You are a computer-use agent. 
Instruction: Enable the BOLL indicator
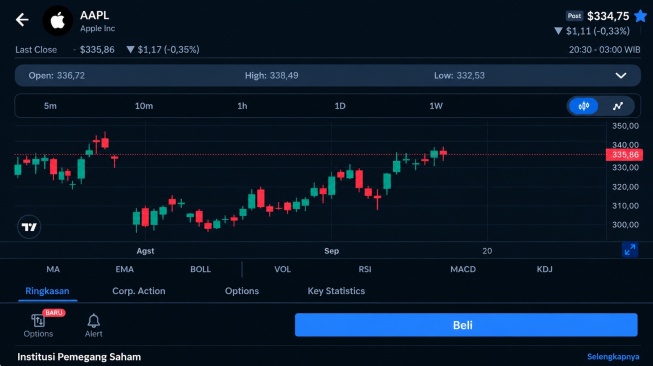pos(200,269)
